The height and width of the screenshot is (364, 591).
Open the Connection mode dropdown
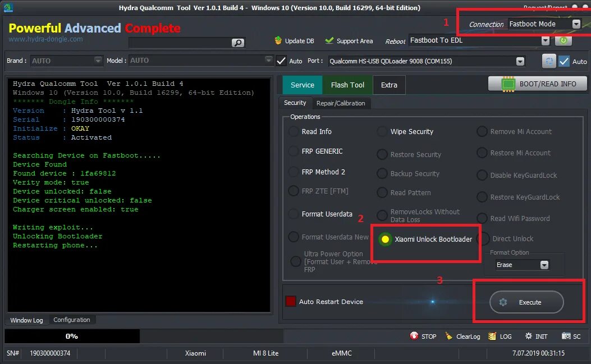(x=576, y=24)
